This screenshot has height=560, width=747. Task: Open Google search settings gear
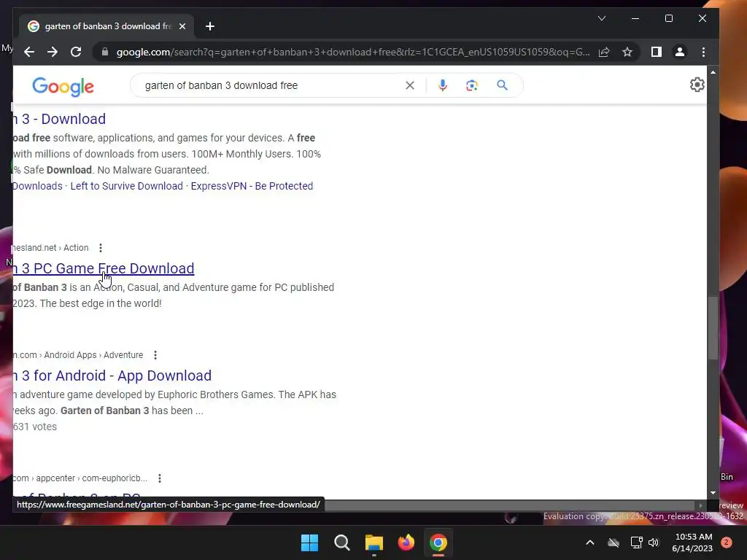[x=697, y=85]
